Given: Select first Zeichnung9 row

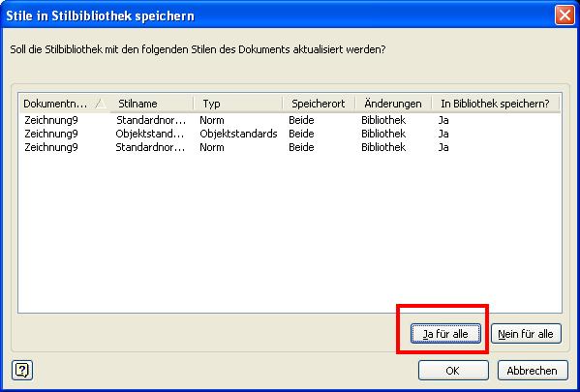Looking at the screenshot, I should [x=51, y=120].
